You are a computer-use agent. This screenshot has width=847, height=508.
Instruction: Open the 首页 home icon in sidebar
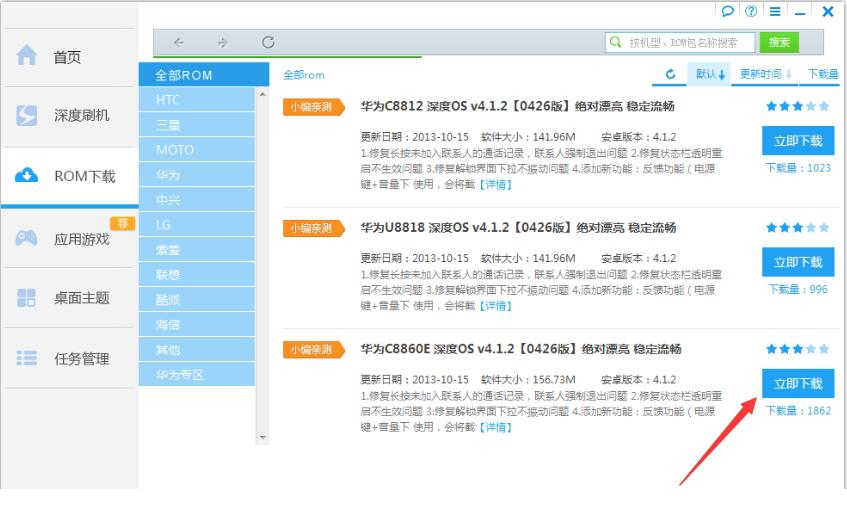pyautogui.click(x=27, y=56)
